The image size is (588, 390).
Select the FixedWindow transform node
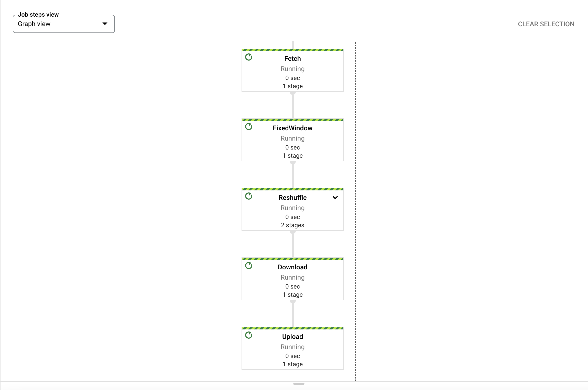tap(292, 128)
